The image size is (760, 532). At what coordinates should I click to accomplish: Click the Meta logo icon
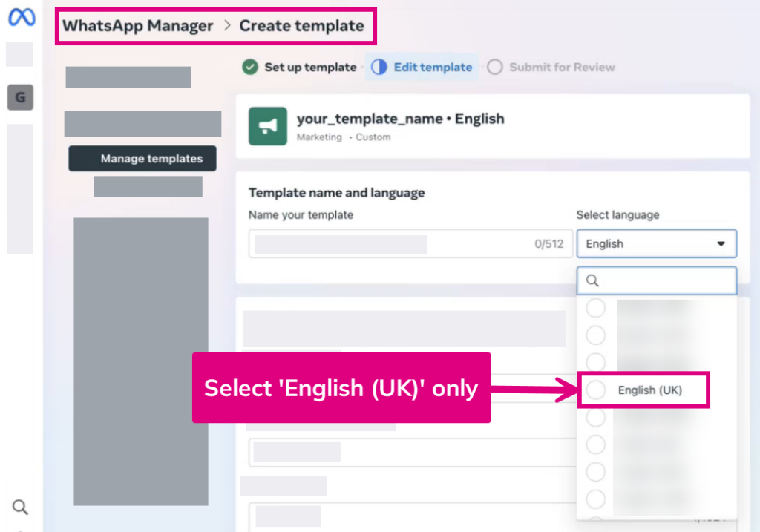[21, 17]
